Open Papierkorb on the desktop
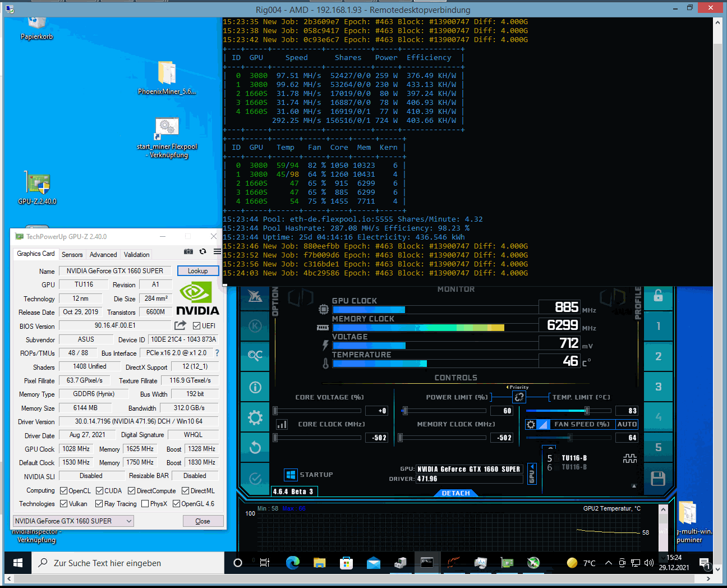727x588 pixels. pyautogui.click(x=37, y=28)
